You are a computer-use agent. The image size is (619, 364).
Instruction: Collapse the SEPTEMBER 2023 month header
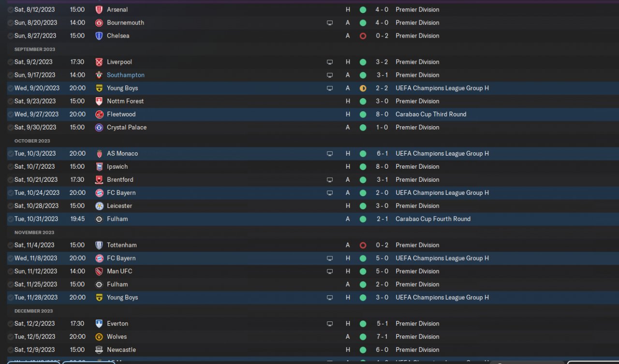pyautogui.click(x=35, y=49)
